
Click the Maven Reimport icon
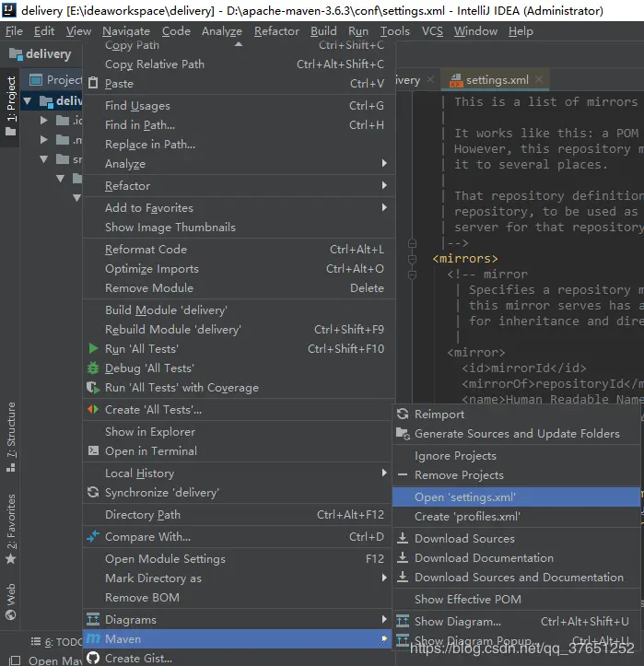tap(403, 415)
